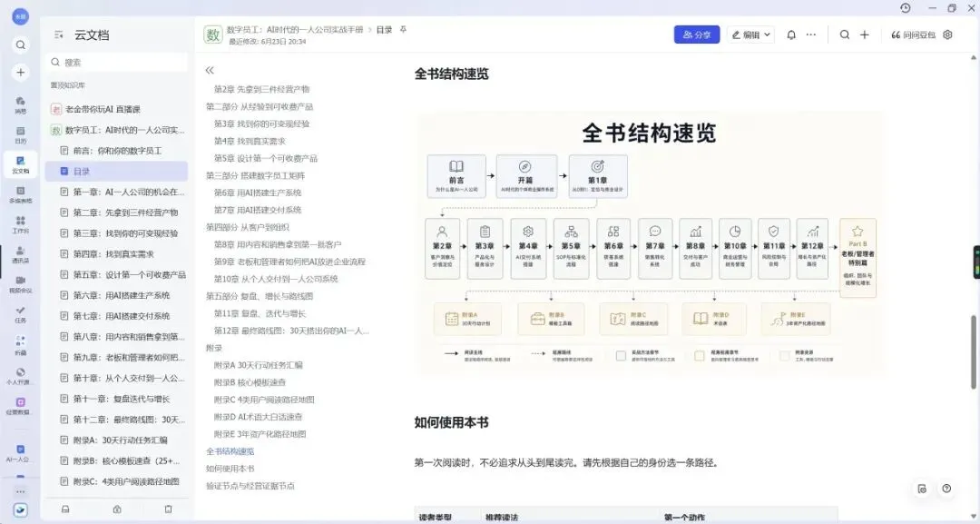
Task: Jump to 附录 in the outline
Action: click(x=214, y=348)
